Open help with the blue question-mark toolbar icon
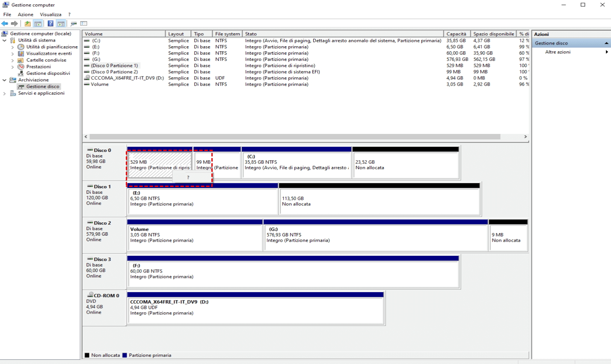 (x=50, y=24)
